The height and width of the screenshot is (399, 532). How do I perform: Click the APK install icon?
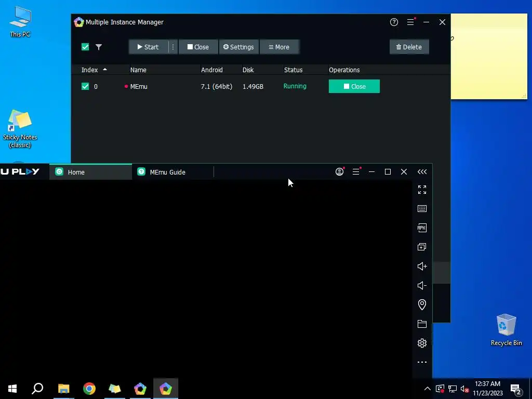pos(422,228)
